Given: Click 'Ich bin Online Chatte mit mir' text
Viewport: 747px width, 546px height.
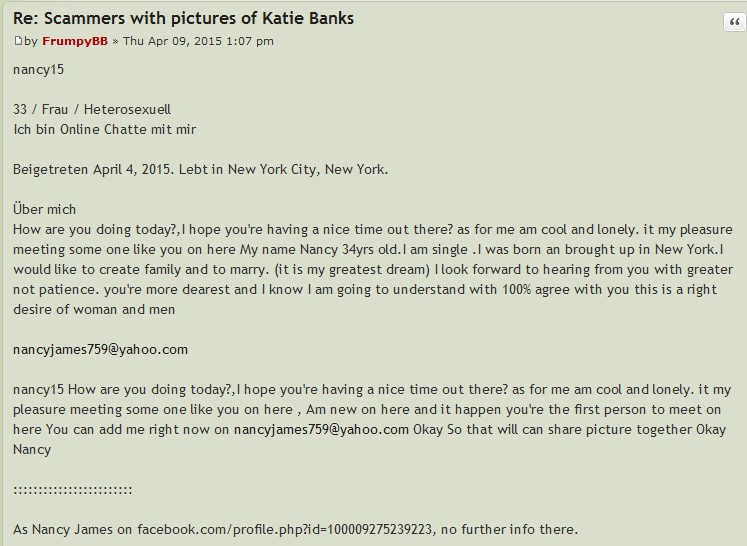Looking at the screenshot, I should [x=104, y=130].
